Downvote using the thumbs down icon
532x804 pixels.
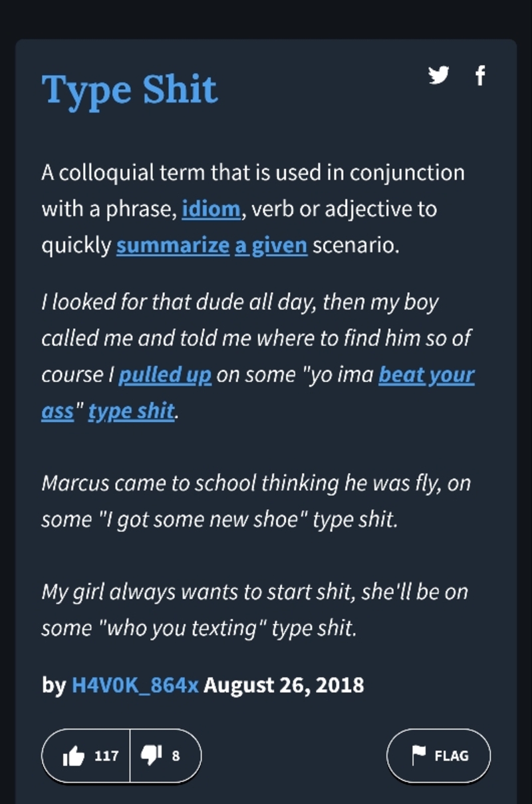point(151,755)
